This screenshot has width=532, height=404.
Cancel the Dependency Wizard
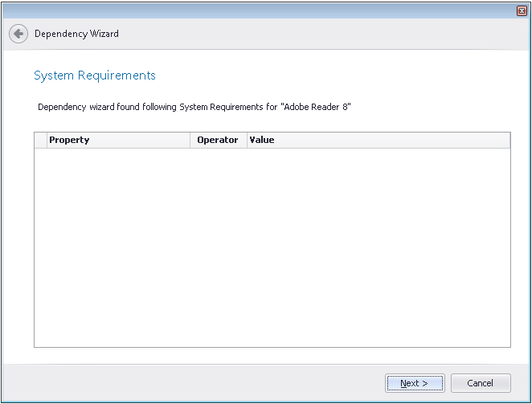coord(481,383)
